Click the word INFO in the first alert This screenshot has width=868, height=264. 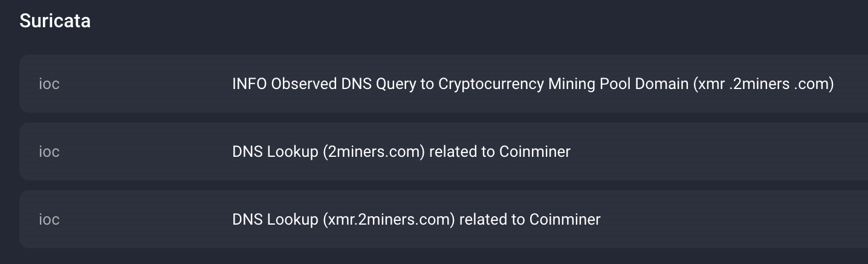(x=250, y=84)
